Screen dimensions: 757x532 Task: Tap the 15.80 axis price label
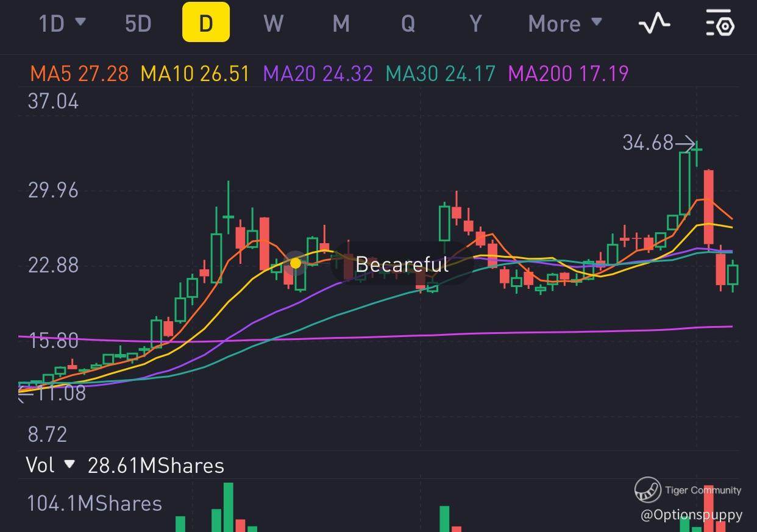click(53, 341)
